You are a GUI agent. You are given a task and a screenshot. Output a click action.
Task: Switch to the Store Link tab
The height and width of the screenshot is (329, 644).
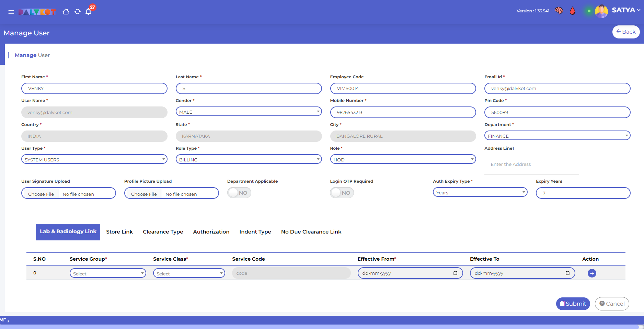[119, 232]
